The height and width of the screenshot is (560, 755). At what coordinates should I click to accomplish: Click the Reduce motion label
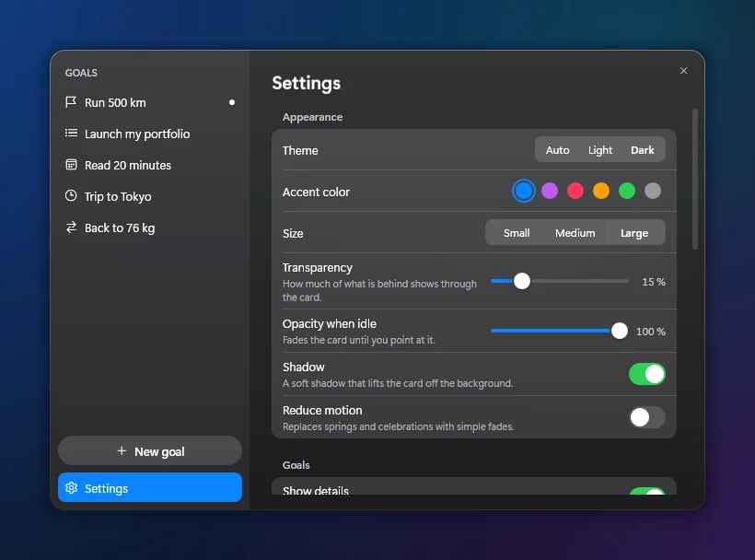pos(322,410)
